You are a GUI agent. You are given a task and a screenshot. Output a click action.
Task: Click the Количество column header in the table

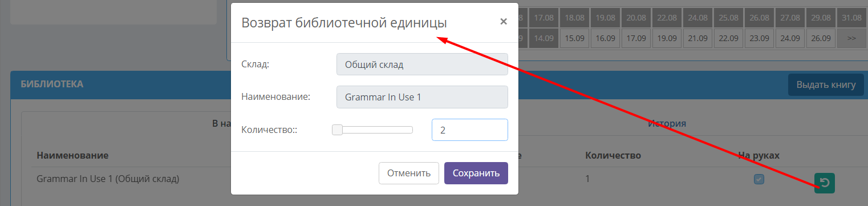pos(613,155)
